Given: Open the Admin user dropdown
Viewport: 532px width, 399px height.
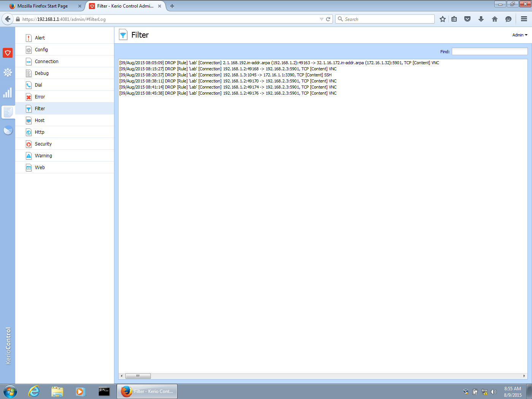Looking at the screenshot, I should click(520, 35).
